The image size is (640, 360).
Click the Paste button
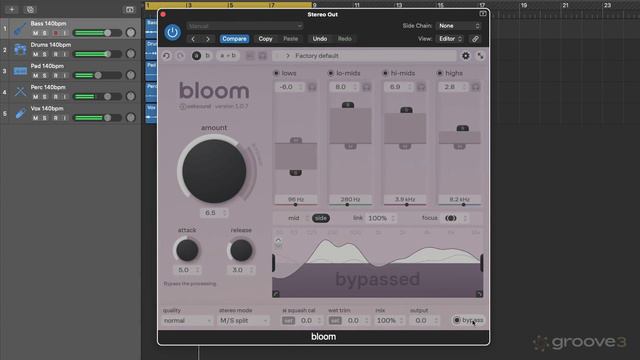tap(291, 39)
